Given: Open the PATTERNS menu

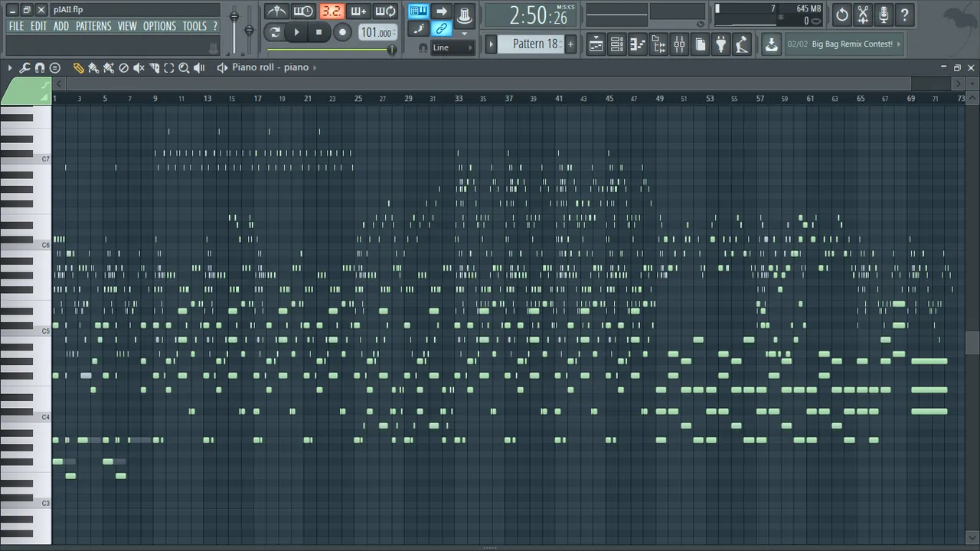Looking at the screenshot, I should [x=93, y=26].
